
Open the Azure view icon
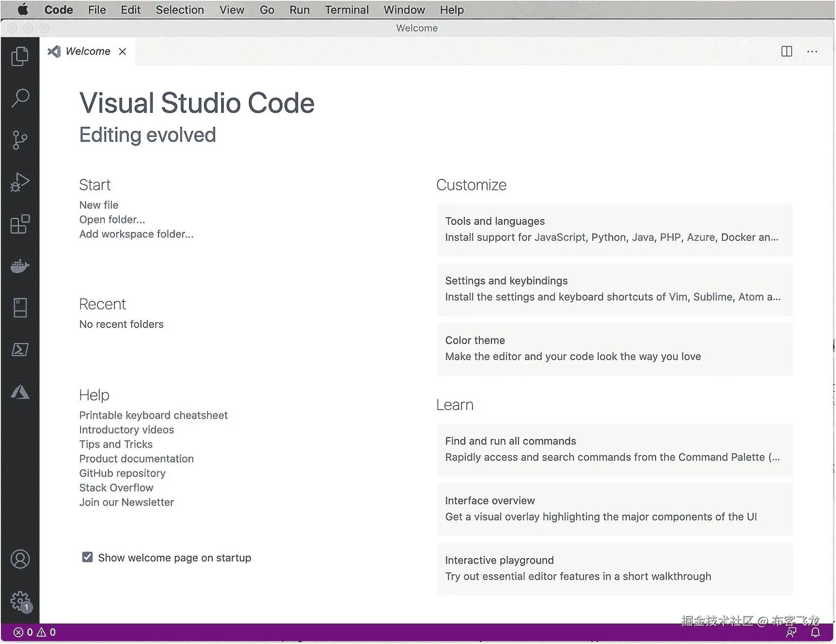[x=20, y=392]
